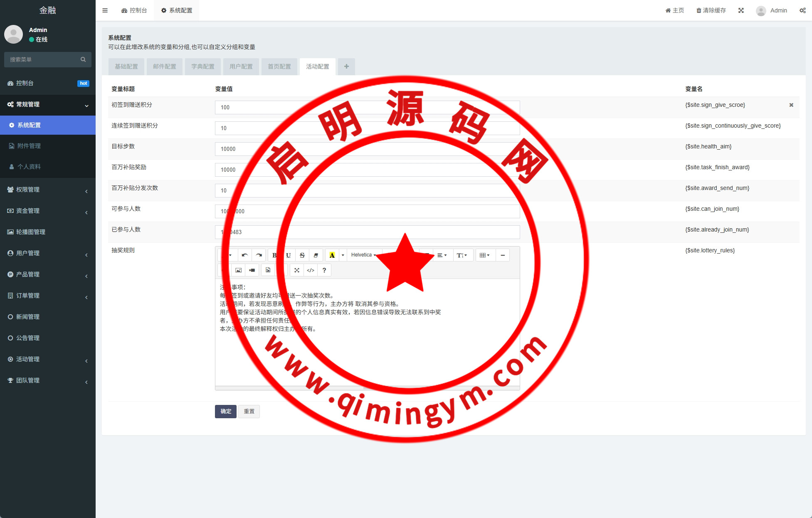The width and height of the screenshot is (812, 518).
Task: Open the table insert dropdown
Action: (485, 255)
